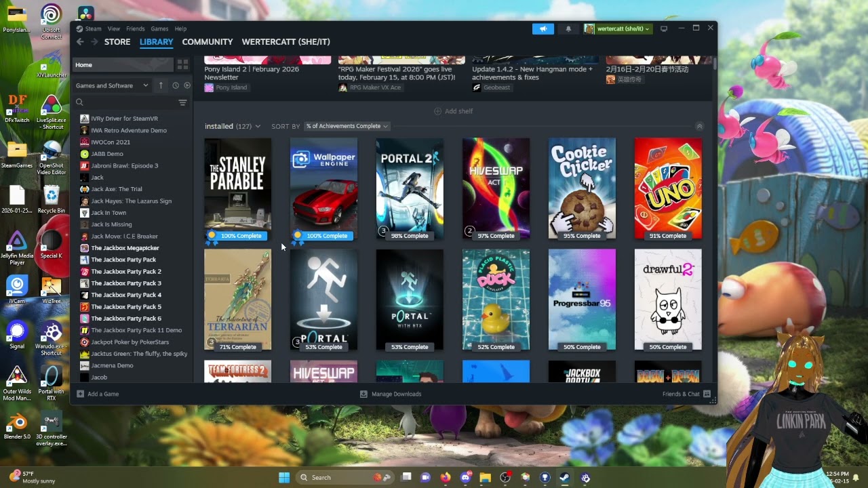Click the Add a Game plus icon
Image resolution: width=868 pixels, height=488 pixels.
click(x=81, y=394)
